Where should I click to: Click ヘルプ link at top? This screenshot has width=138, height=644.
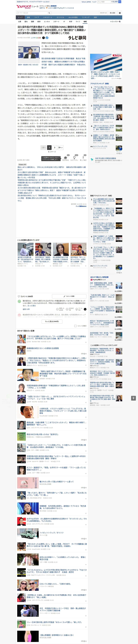(94, 2)
